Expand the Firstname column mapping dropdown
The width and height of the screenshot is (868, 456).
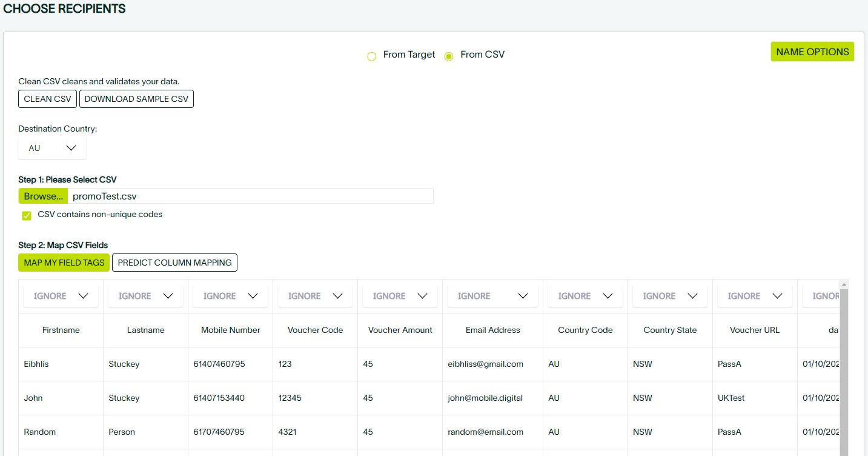[x=61, y=296]
